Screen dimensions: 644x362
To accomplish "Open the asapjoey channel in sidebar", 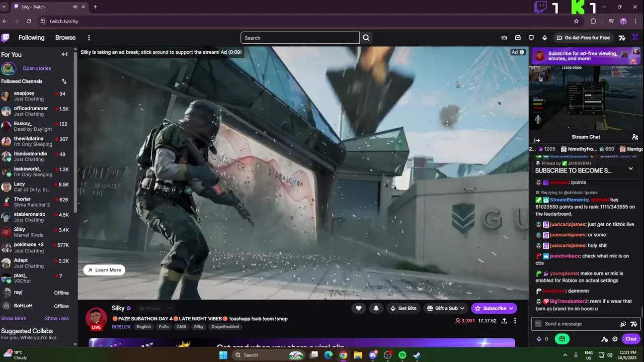I will tap(37, 96).
